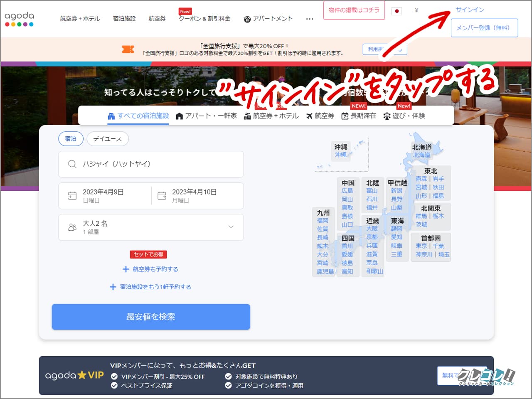Click the destination field ハジャイ（ハットヤイ）

point(151,164)
